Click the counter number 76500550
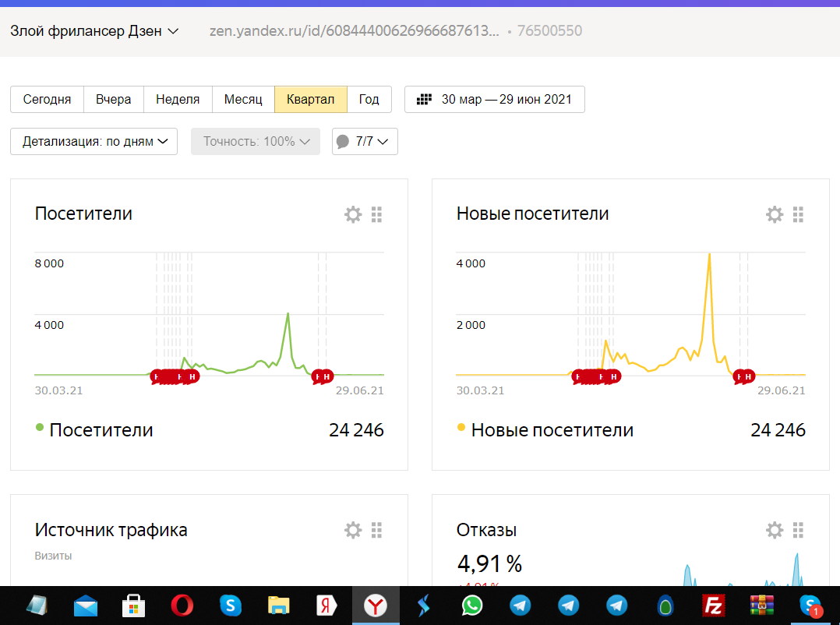The width and height of the screenshot is (840, 625). pos(549,31)
